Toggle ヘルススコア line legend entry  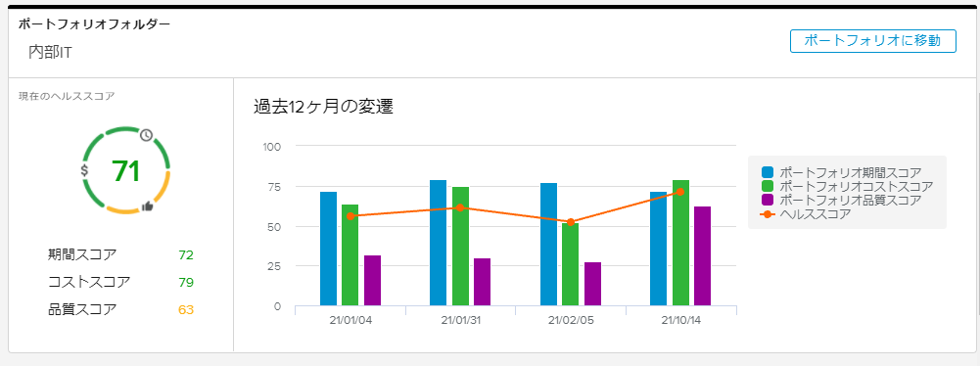pyautogui.click(x=807, y=214)
